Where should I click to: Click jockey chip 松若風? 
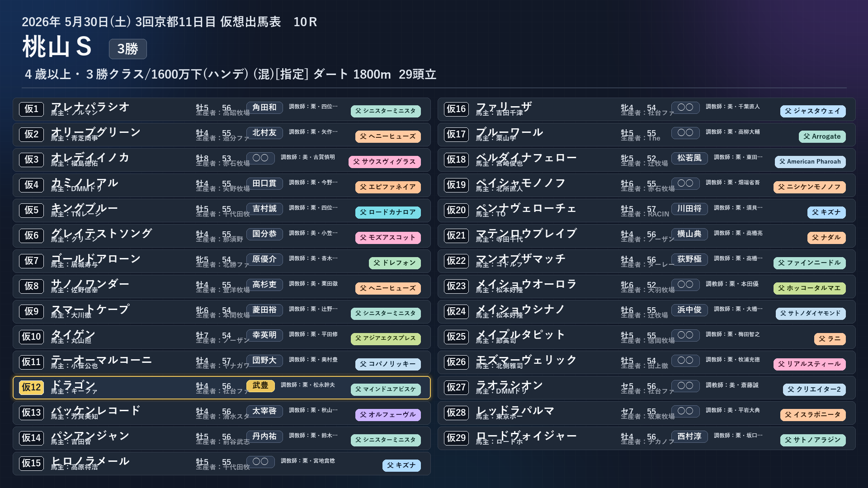pyautogui.click(x=689, y=158)
